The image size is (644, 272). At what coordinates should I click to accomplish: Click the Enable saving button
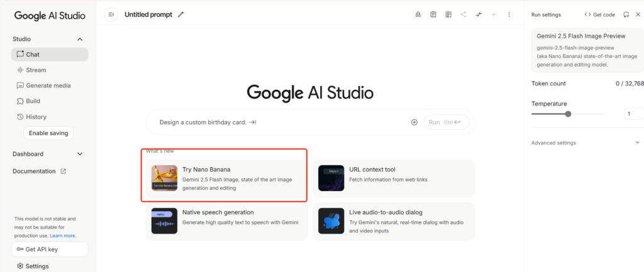pyautogui.click(x=48, y=133)
